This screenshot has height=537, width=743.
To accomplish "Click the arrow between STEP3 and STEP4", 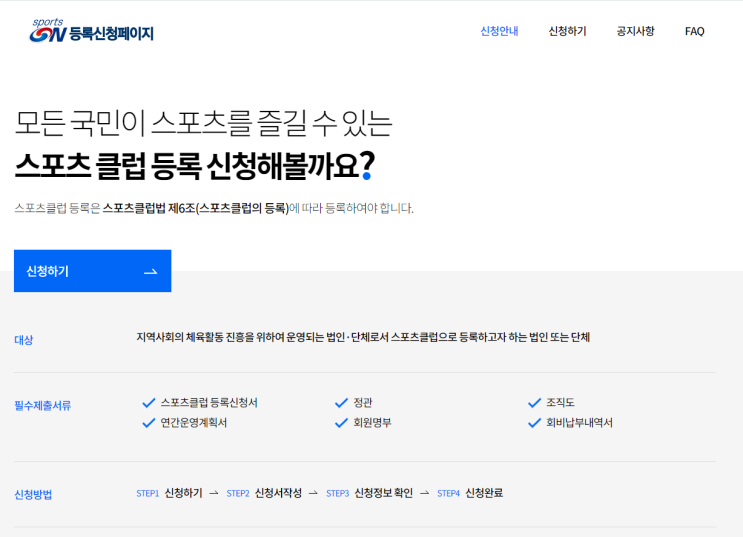I will (x=425, y=493).
